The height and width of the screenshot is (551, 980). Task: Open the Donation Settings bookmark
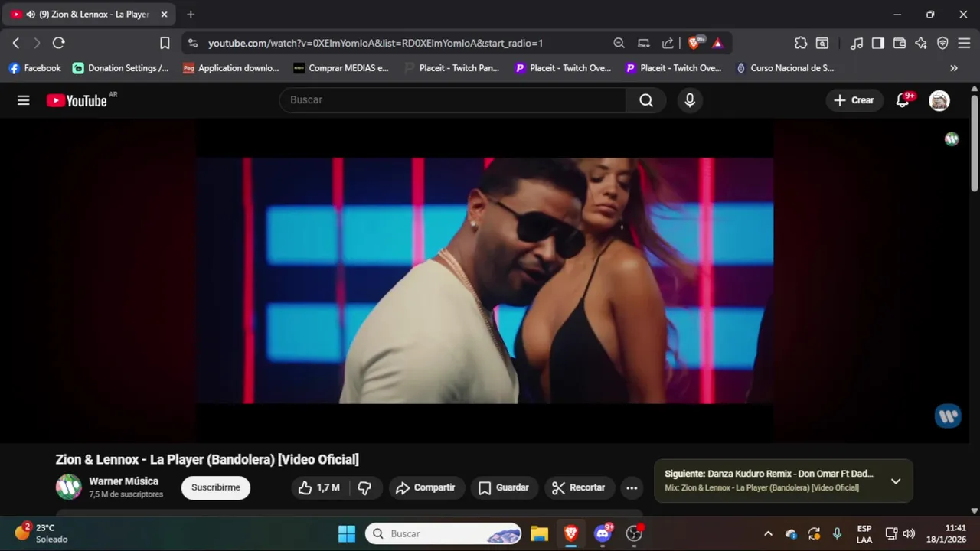tap(121, 68)
